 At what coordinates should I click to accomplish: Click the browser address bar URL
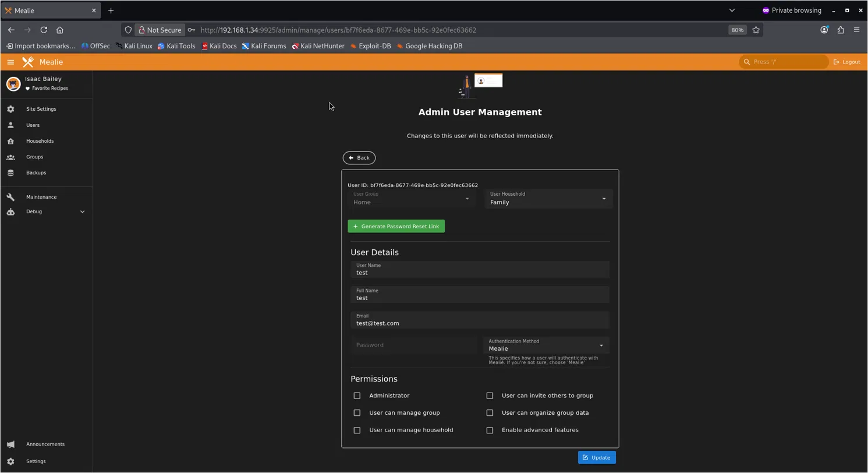338,30
